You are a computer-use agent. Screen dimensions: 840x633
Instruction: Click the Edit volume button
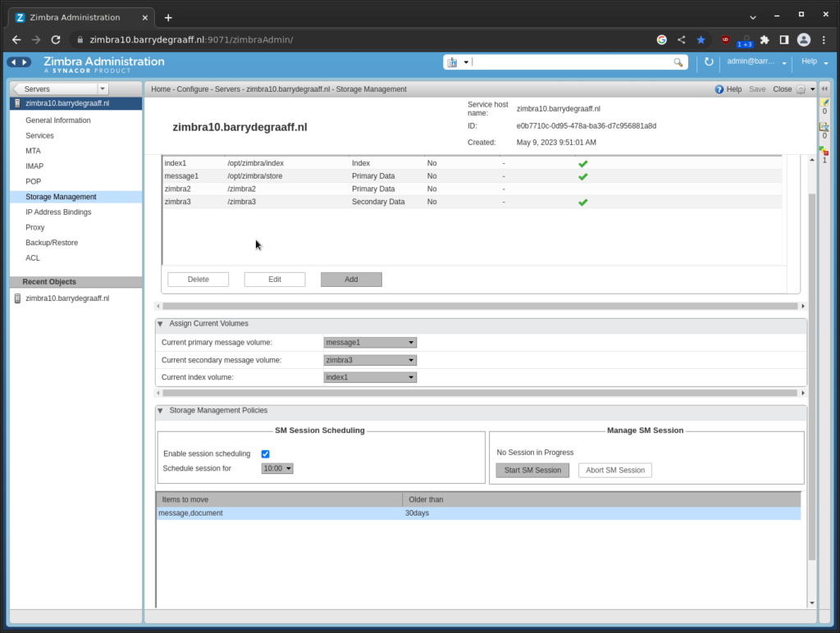click(x=275, y=280)
